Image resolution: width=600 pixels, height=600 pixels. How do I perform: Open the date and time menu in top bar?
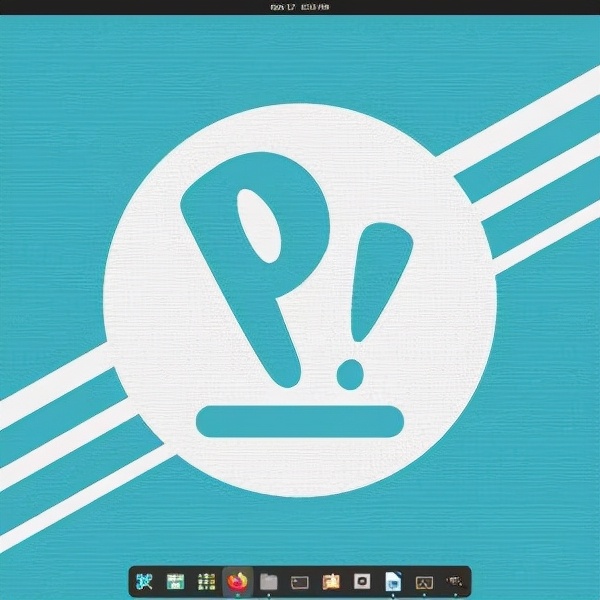click(x=299, y=7)
